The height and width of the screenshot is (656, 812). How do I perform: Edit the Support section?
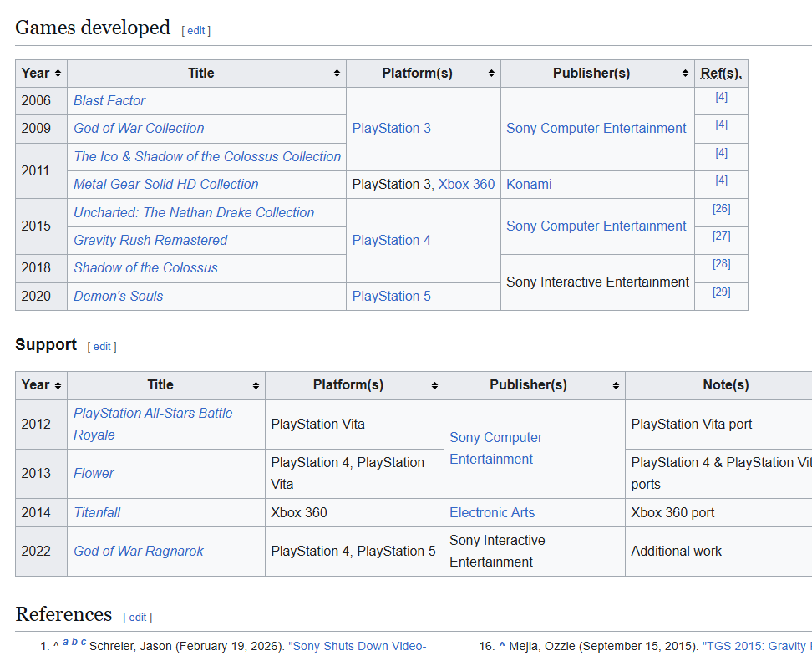[x=102, y=346]
